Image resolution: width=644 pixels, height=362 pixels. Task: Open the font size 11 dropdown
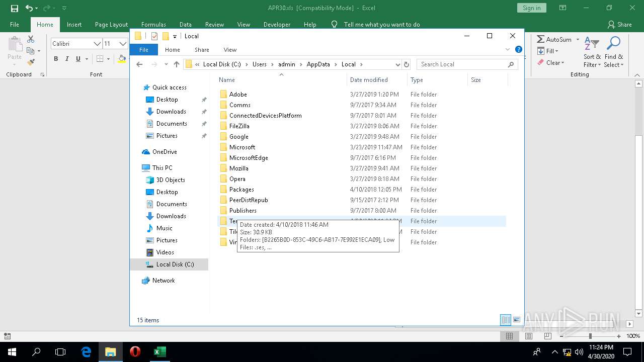(122, 44)
